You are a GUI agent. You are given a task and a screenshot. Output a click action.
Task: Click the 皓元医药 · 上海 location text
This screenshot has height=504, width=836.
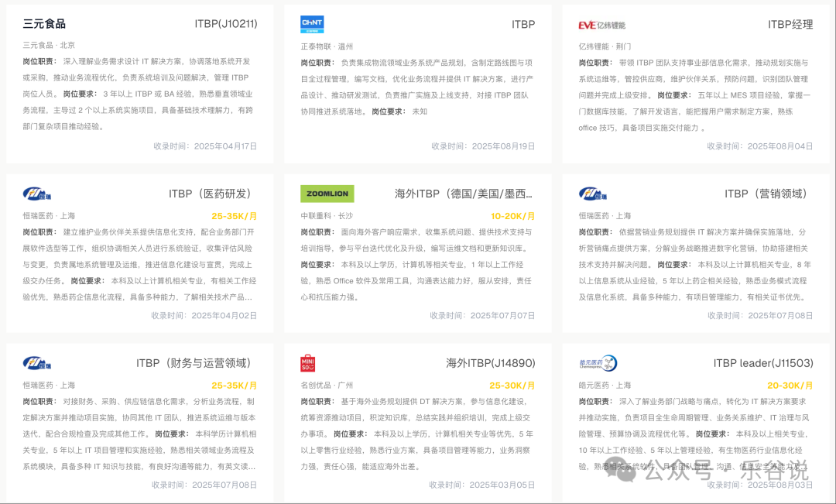click(x=605, y=385)
